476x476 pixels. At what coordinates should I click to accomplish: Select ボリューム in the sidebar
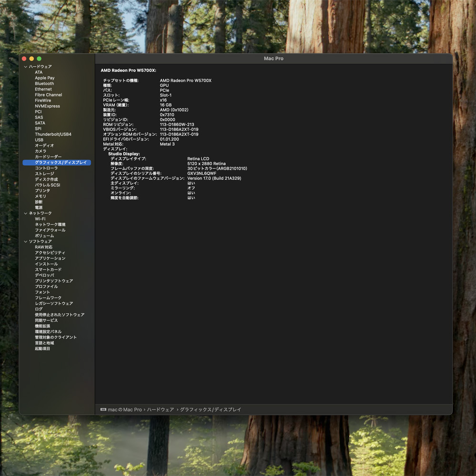click(44, 236)
